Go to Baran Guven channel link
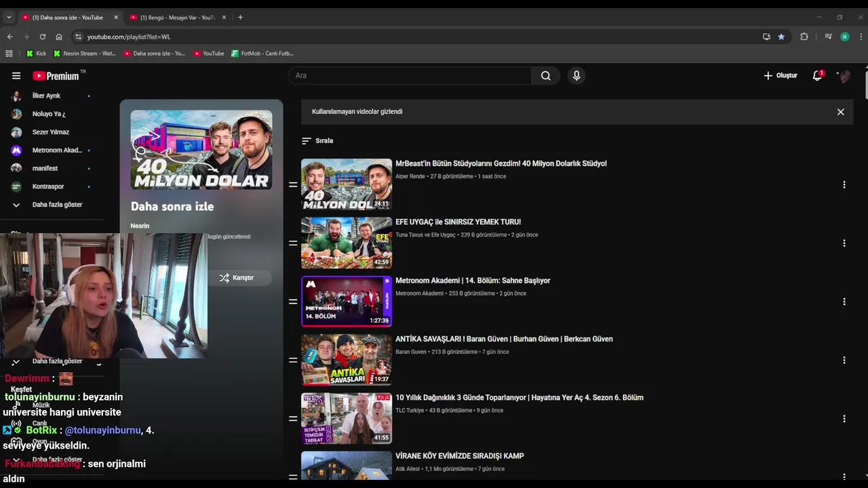868x488 pixels. tap(411, 352)
